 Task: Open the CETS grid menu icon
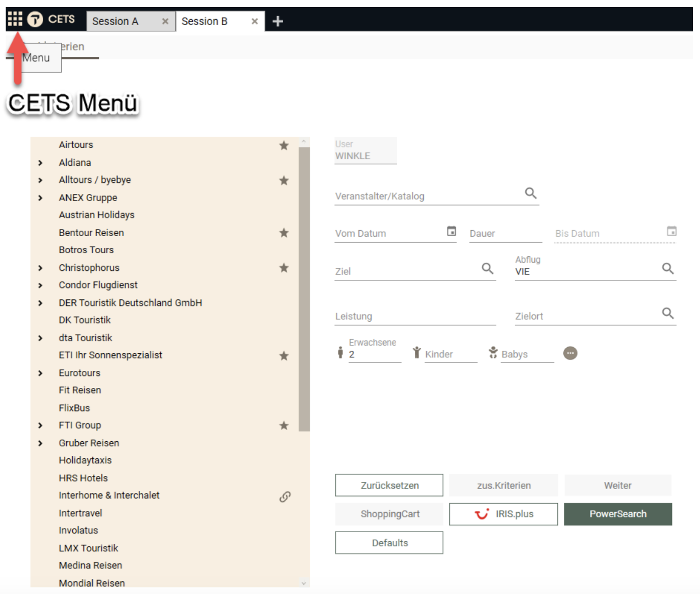coord(15,19)
